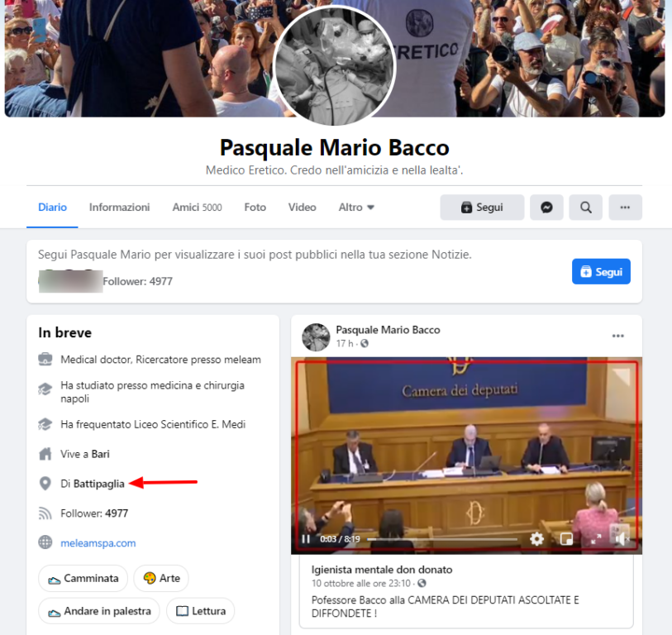Screen dimensions: 672x635
Task: Enable picture-in-picture mini player
Action: pyautogui.click(x=566, y=539)
